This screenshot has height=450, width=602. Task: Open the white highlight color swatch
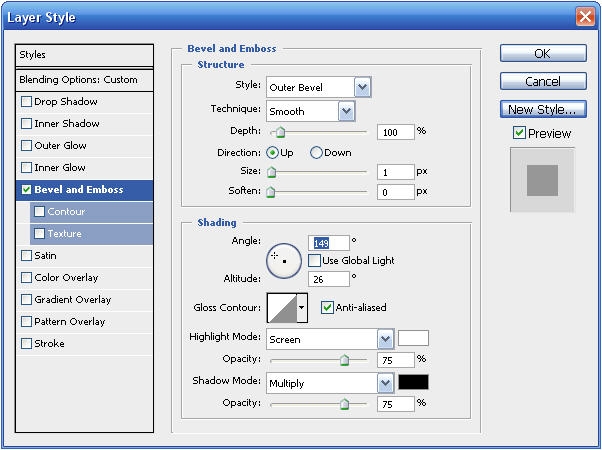click(x=413, y=338)
